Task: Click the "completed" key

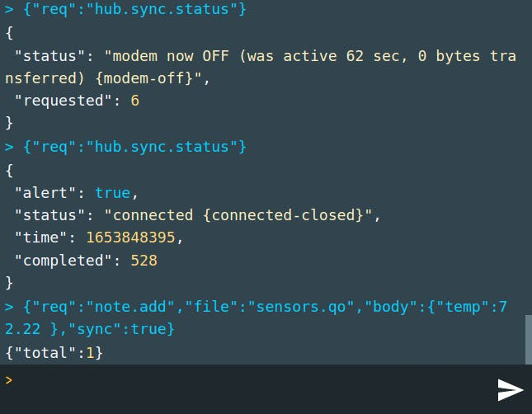Action: [x=57, y=261]
